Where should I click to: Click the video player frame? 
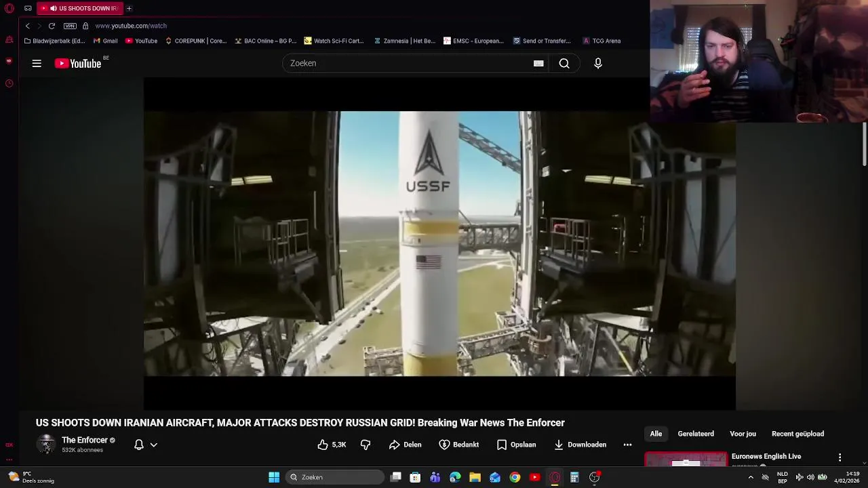[x=439, y=243]
